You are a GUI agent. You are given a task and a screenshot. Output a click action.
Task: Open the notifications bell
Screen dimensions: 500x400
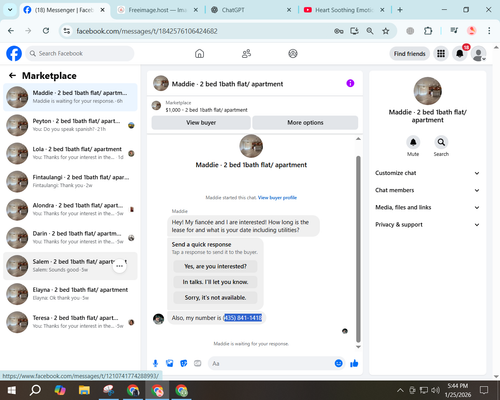coord(460,54)
